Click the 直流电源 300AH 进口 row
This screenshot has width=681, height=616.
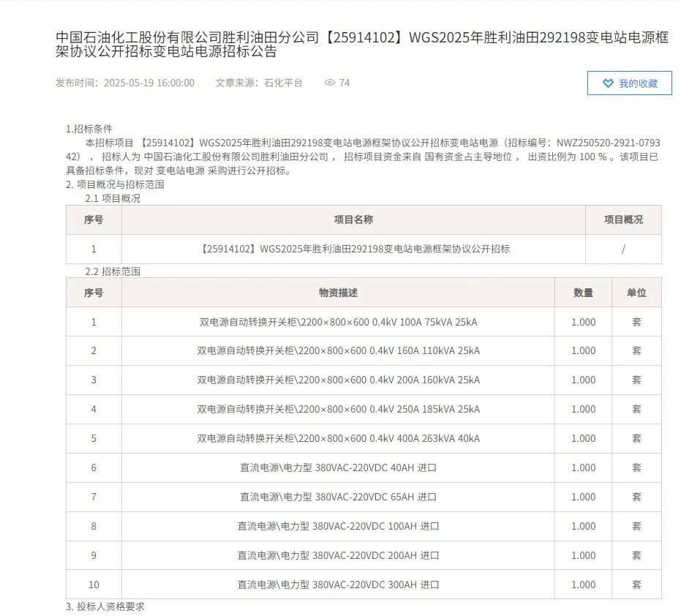point(364,585)
